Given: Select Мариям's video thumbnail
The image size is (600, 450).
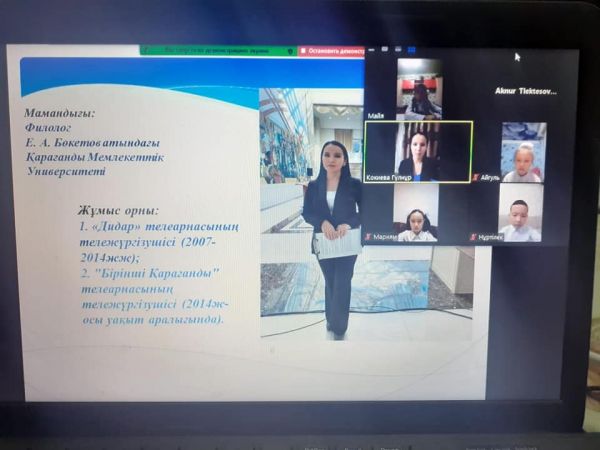Looking at the screenshot, I should pos(416,211).
